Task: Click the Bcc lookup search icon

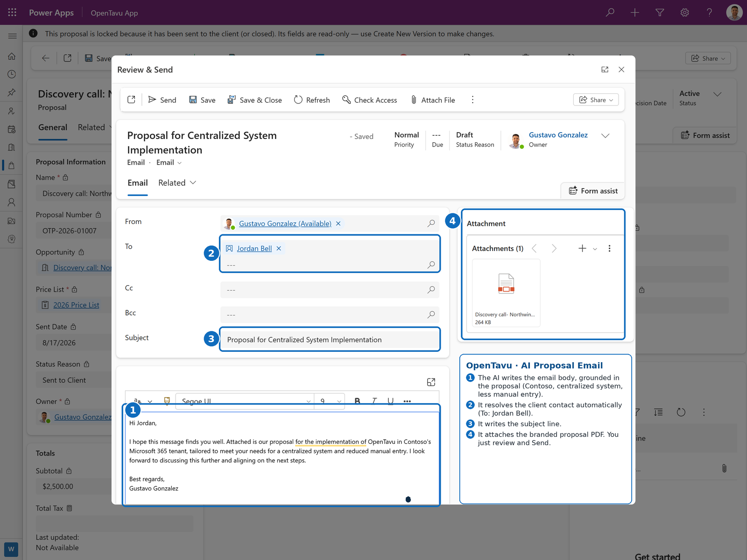Action: tap(431, 315)
